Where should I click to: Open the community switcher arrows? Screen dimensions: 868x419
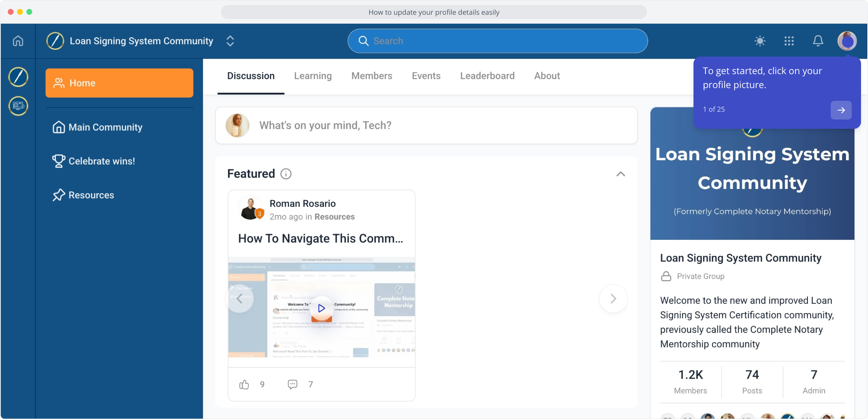[x=230, y=41]
